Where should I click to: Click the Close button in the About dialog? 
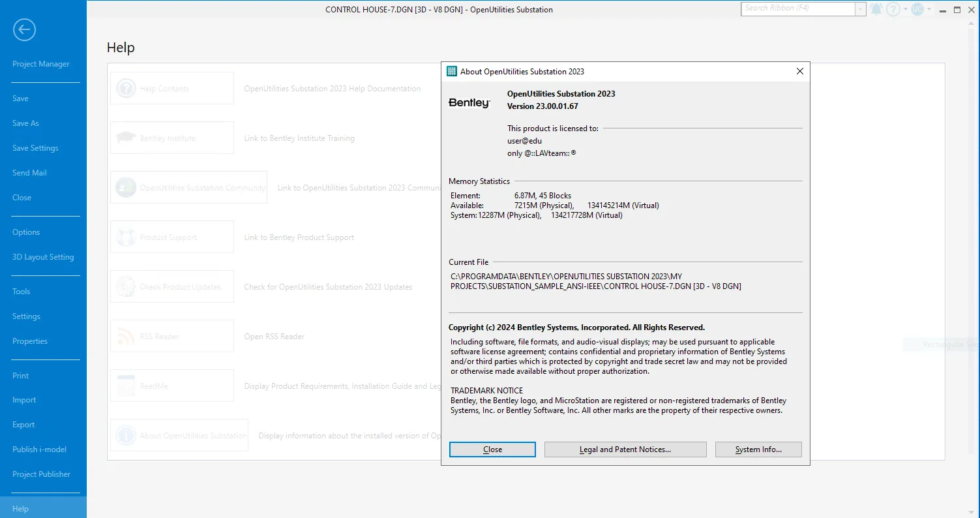click(x=492, y=449)
